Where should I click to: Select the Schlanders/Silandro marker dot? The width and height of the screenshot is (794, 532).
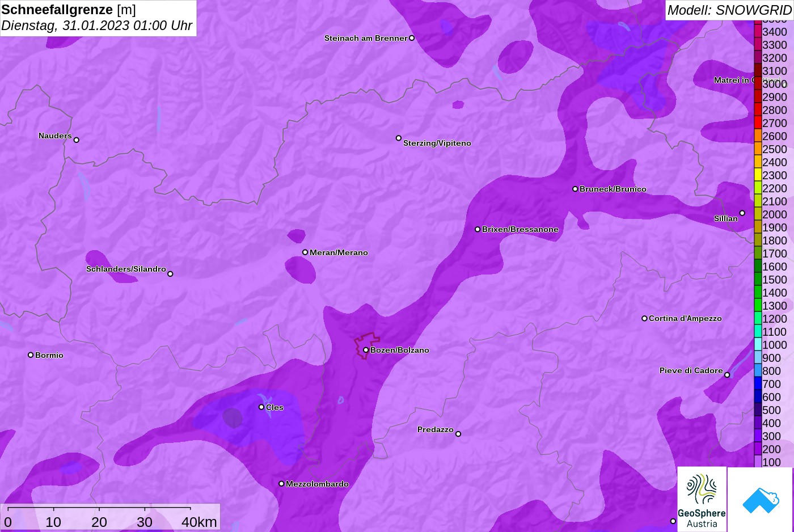(170, 274)
